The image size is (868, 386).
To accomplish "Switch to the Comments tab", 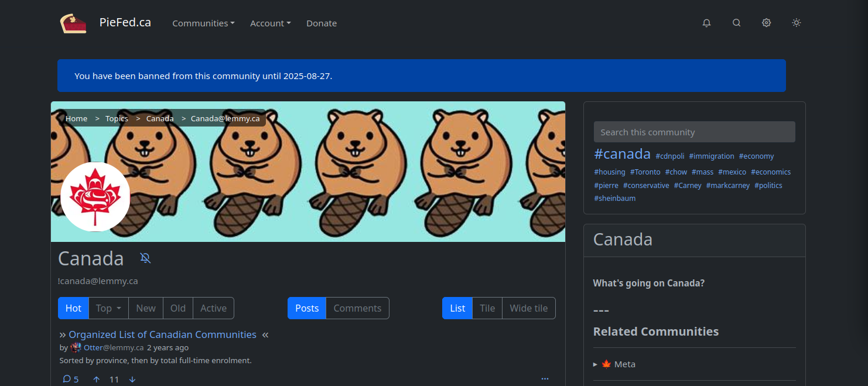I will pyautogui.click(x=357, y=308).
